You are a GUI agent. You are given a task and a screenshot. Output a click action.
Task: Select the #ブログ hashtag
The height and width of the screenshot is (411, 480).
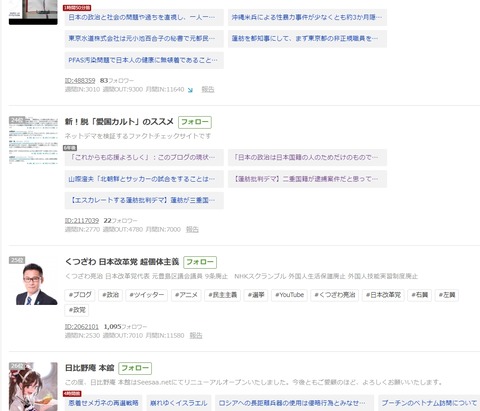click(x=80, y=295)
